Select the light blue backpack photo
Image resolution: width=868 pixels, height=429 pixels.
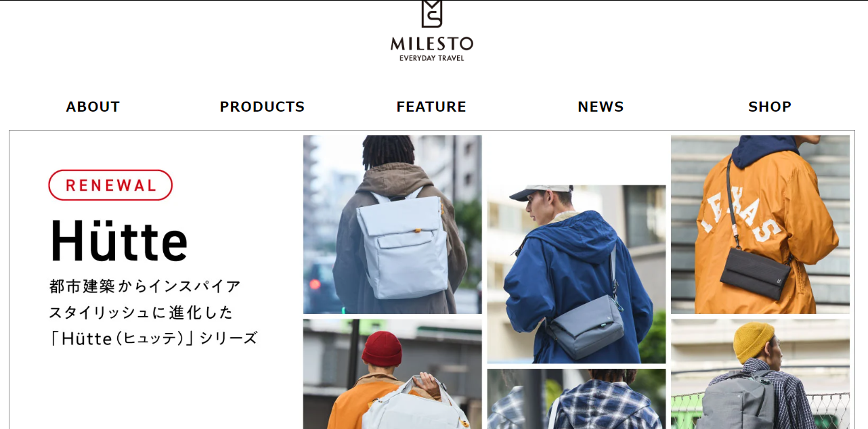[x=393, y=225]
